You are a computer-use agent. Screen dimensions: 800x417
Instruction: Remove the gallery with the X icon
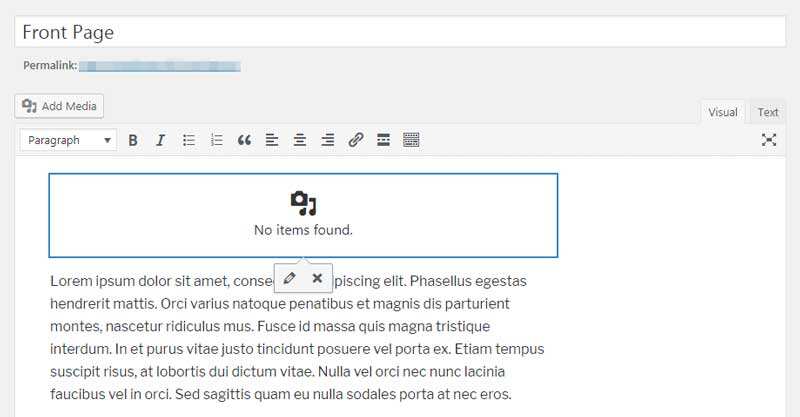point(317,278)
